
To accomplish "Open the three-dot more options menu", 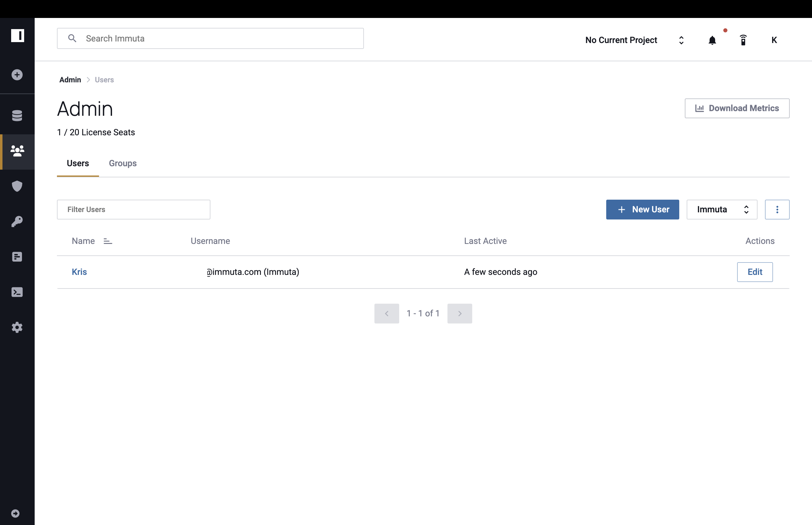I will [x=777, y=209].
